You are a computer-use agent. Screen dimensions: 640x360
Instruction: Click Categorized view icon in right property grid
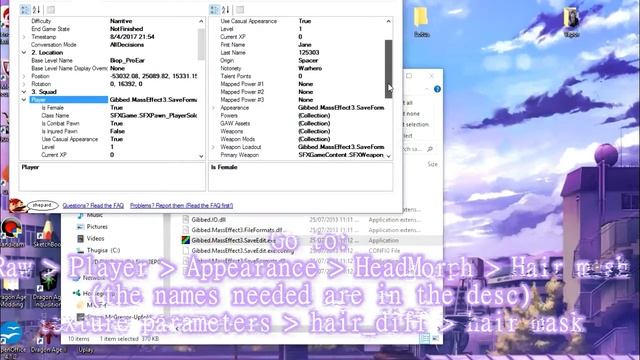click(214, 10)
